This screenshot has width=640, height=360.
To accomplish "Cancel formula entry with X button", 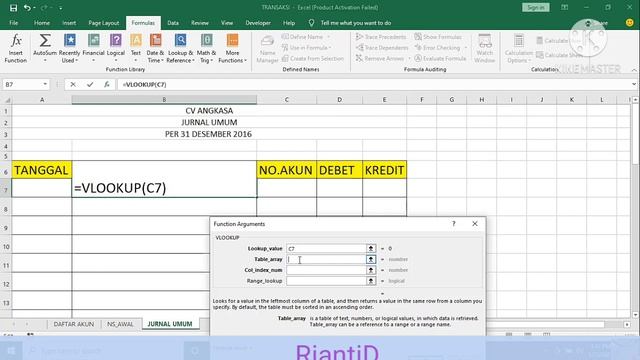I will (73, 84).
